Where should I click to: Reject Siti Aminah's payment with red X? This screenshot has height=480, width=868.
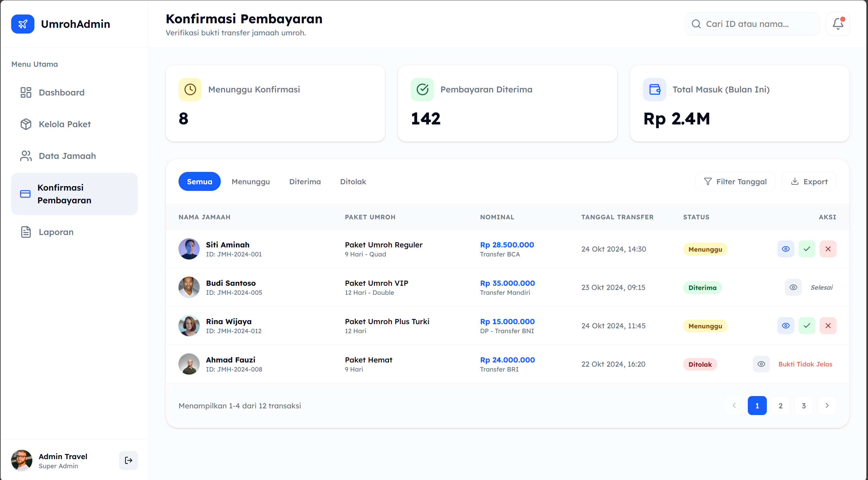coord(828,249)
